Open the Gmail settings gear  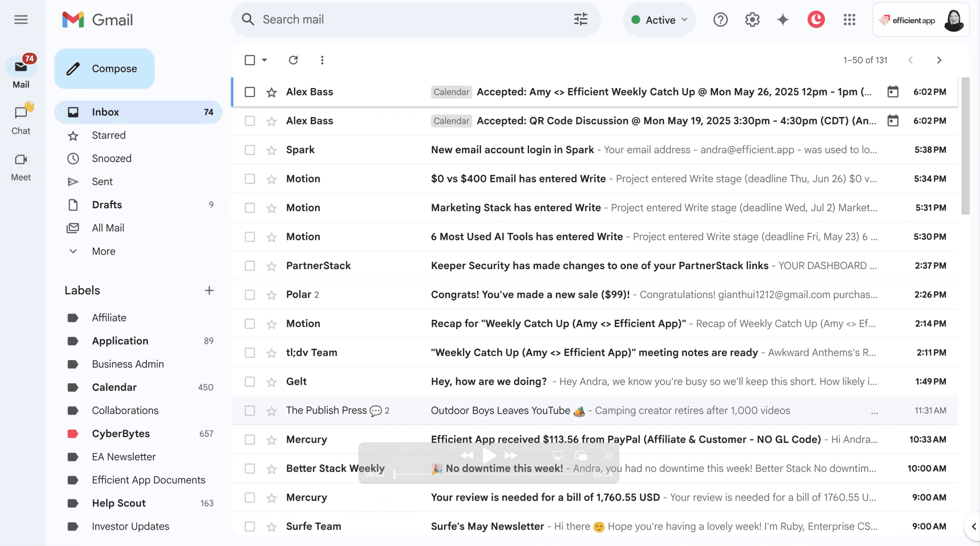(x=752, y=19)
